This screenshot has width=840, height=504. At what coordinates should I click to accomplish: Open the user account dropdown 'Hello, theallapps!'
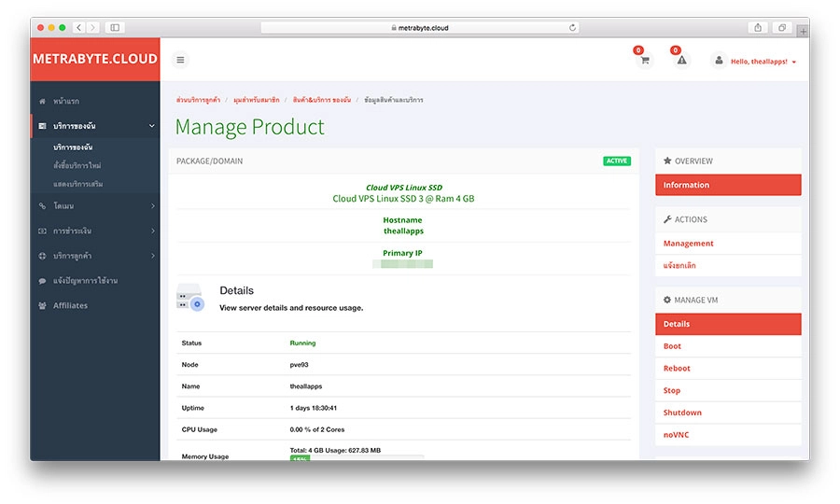(754, 61)
